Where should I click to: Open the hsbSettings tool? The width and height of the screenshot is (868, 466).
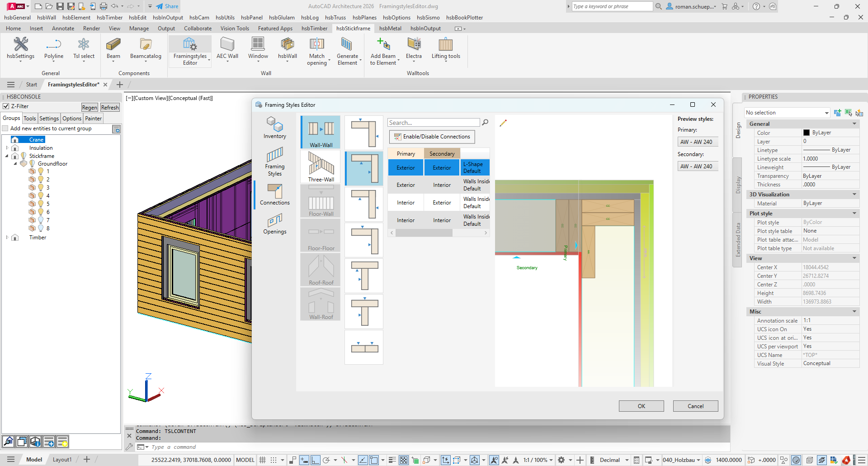(20, 49)
